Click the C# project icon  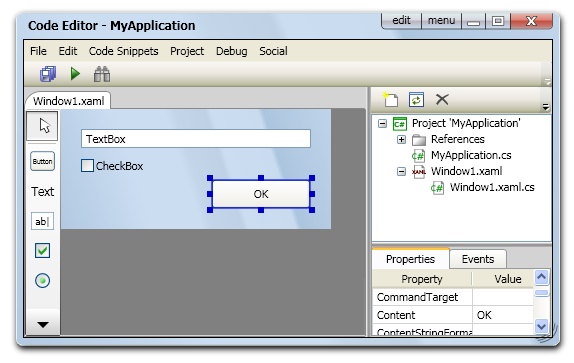point(400,124)
